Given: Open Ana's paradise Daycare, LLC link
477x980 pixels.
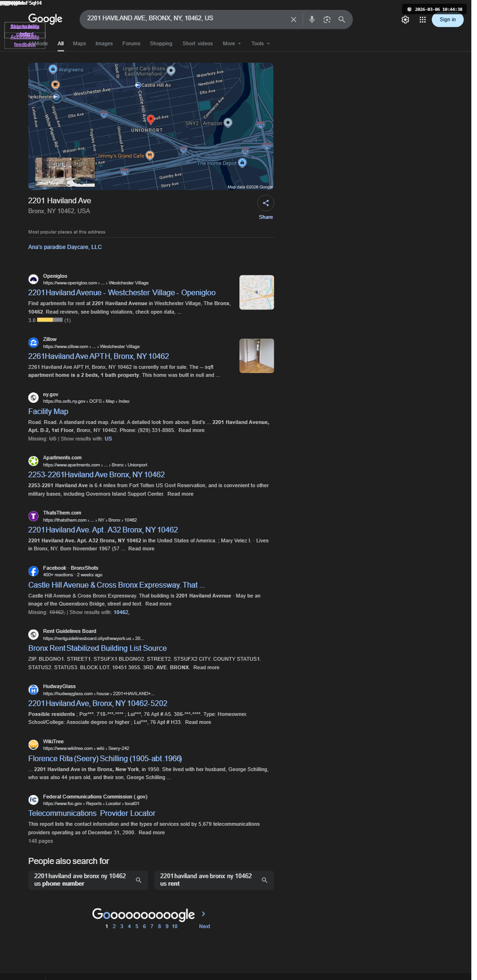Looking at the screenshot, I should [65, 247].
